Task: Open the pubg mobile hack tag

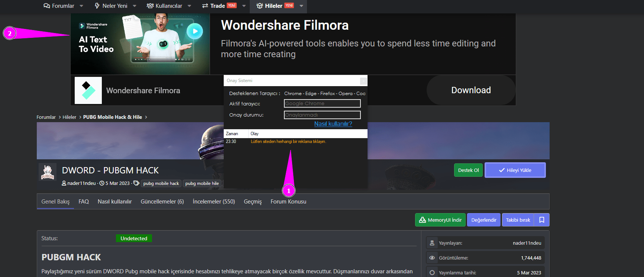Action: coord(161,183)
